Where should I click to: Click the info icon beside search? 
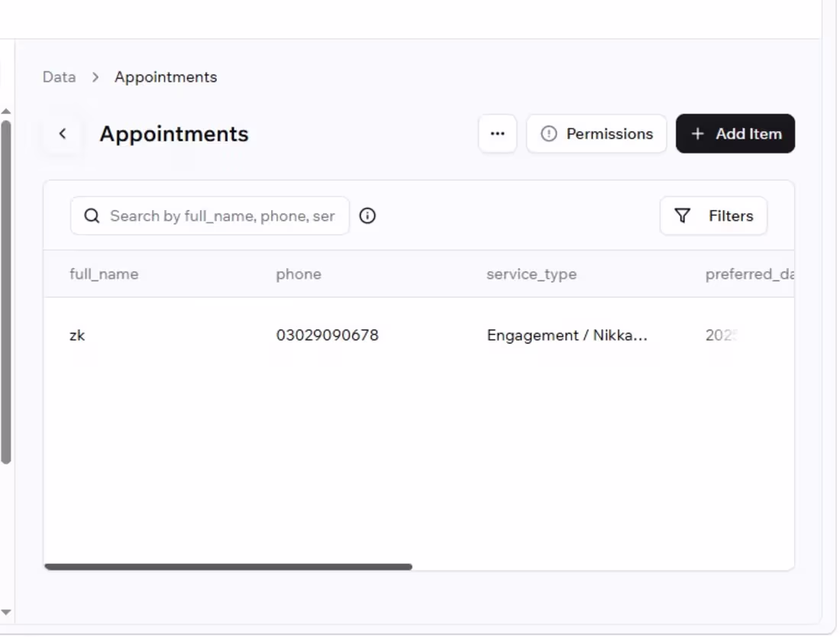coord(367,216)
